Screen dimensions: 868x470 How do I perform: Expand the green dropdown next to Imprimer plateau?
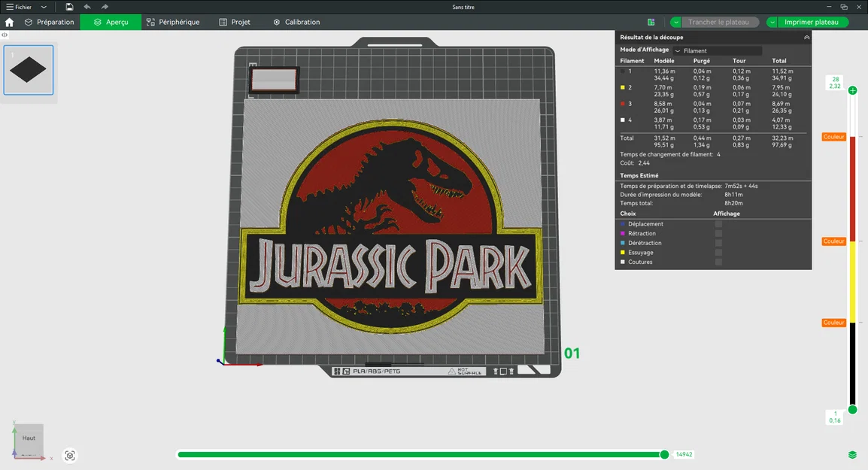pos(771,22)
